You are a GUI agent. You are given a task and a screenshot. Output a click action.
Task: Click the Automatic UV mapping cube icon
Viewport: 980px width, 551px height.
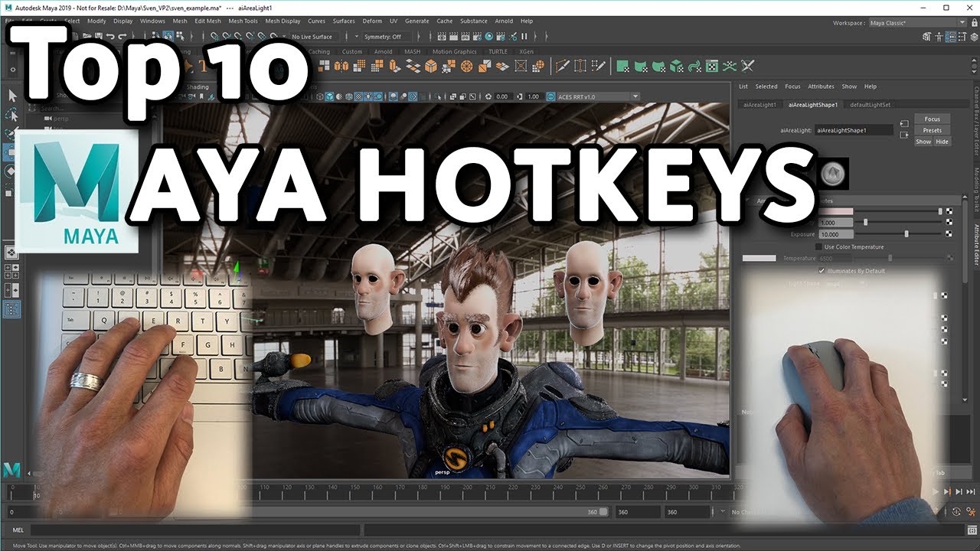point(677,66)
